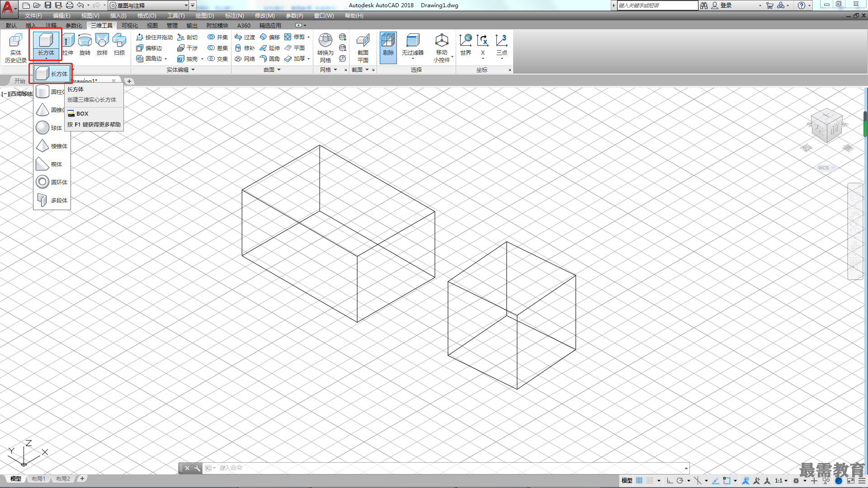Toggle polar tracking in status bar
868x488 pixels.
coord(680,481)
